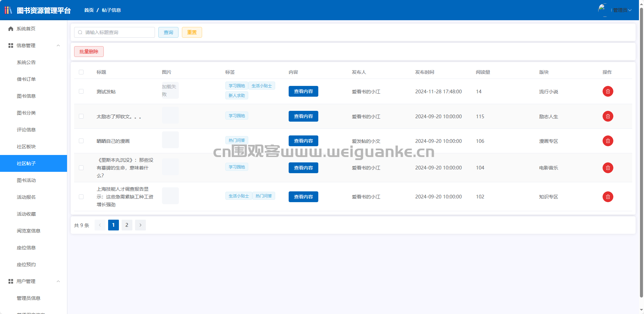Image resolution: width=644 pixels, height=314 pixels.
Task: Click the 帖子信息 breadcrumb text
Action: [x=111, y=10]
